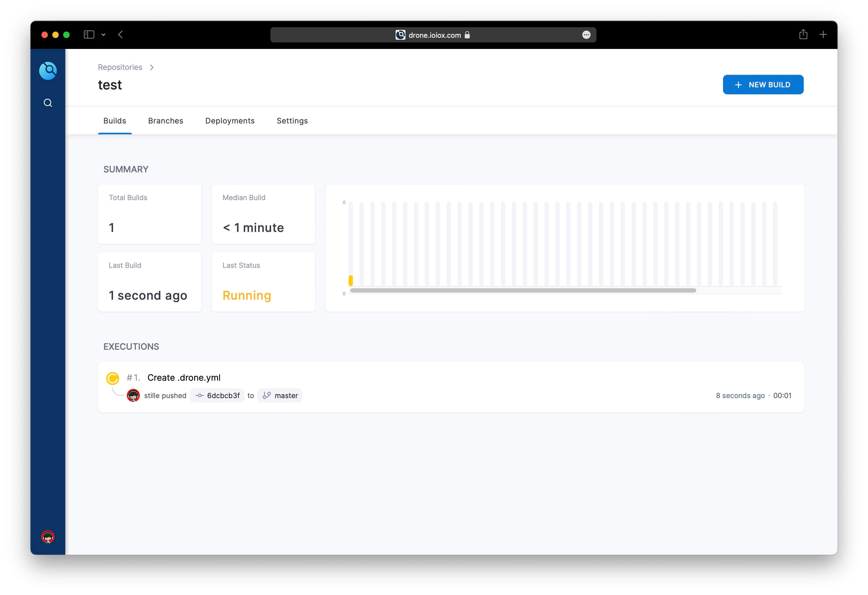868x595 pixels.
Task: Click the Drone logo in sidebar
Action: click(x=48, y=70)
